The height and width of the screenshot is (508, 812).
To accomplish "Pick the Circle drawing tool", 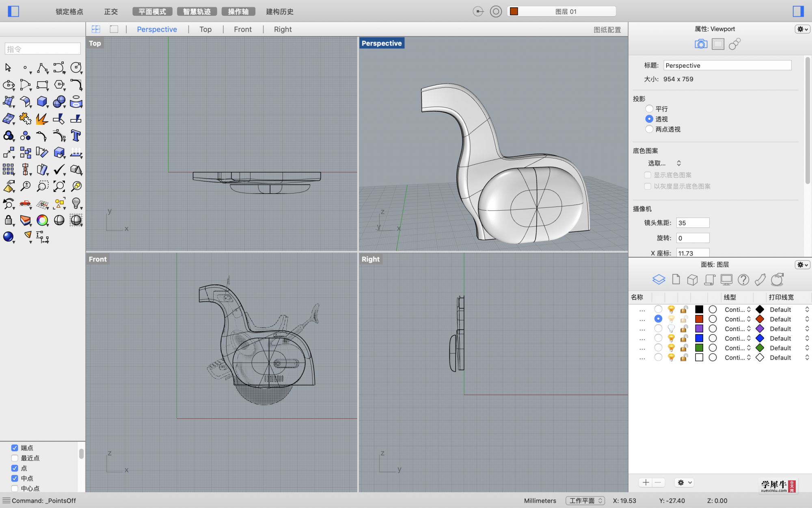I will point(76,67).
